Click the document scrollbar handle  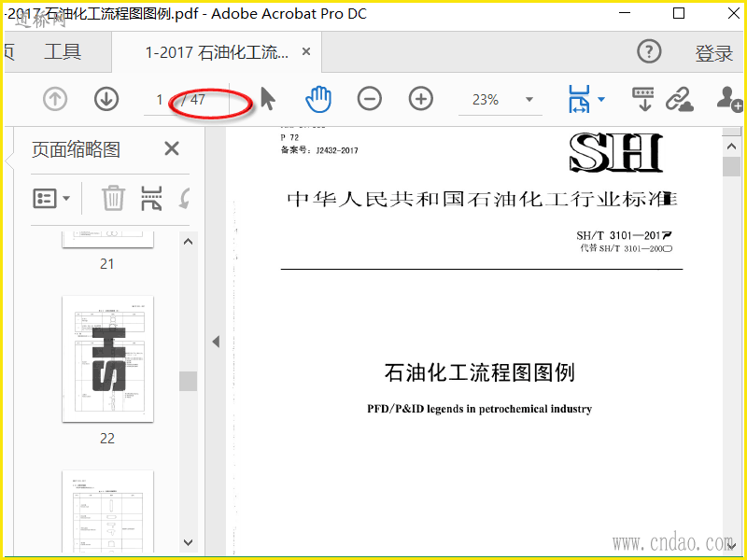pyautogui.click(x=731, y=167)
